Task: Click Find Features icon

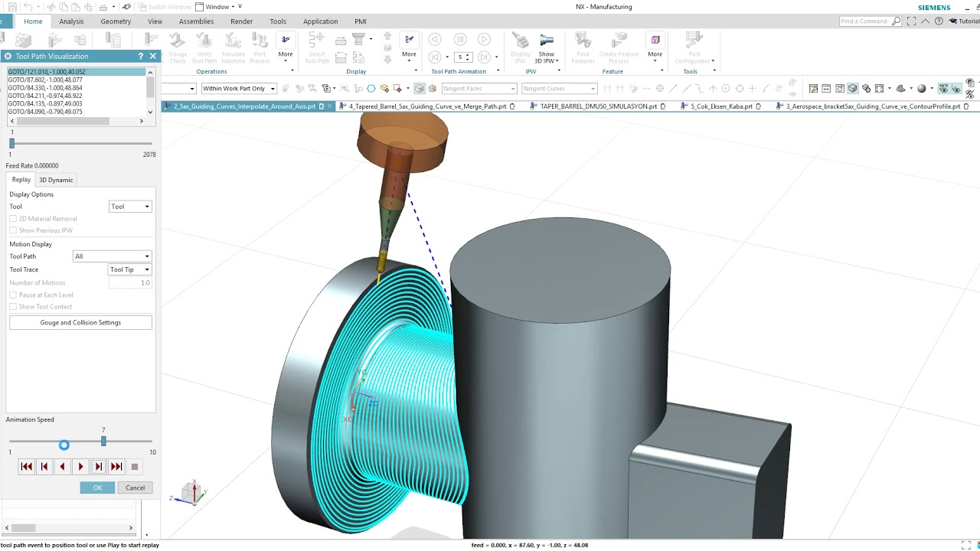Action: tap(583, 41)
